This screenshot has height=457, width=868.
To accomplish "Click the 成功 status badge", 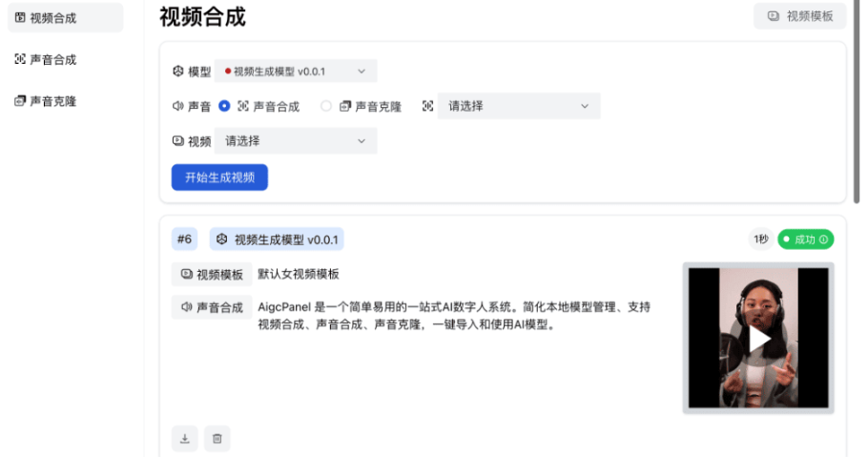I will pyautogui.click(x=805, y=239).
